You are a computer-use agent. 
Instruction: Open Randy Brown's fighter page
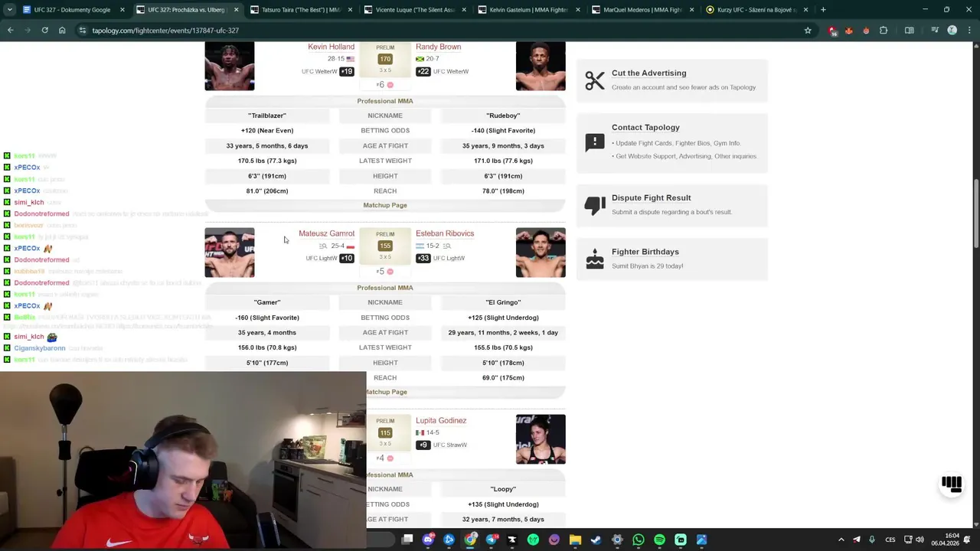pos(438,47)
